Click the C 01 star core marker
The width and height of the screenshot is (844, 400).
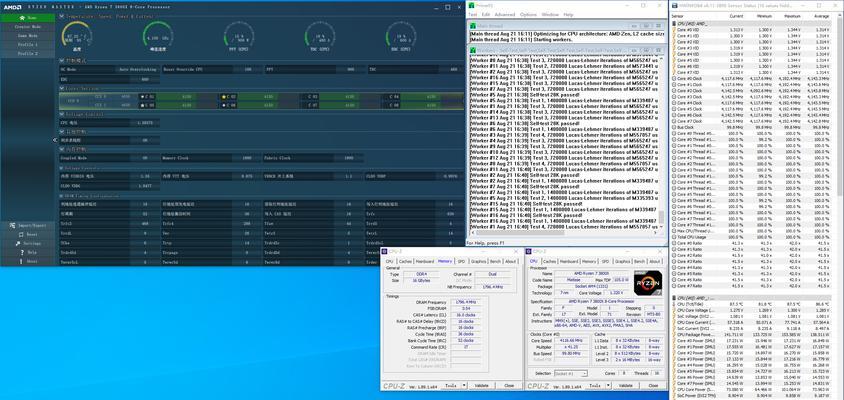(142, 97)
